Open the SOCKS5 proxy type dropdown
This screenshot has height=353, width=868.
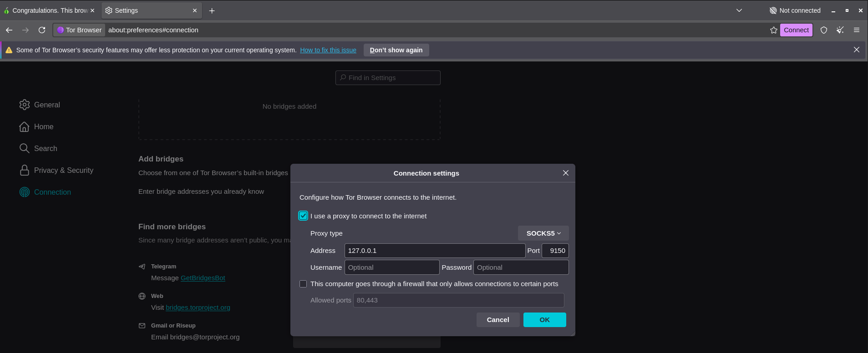click(x=543, y=233)
